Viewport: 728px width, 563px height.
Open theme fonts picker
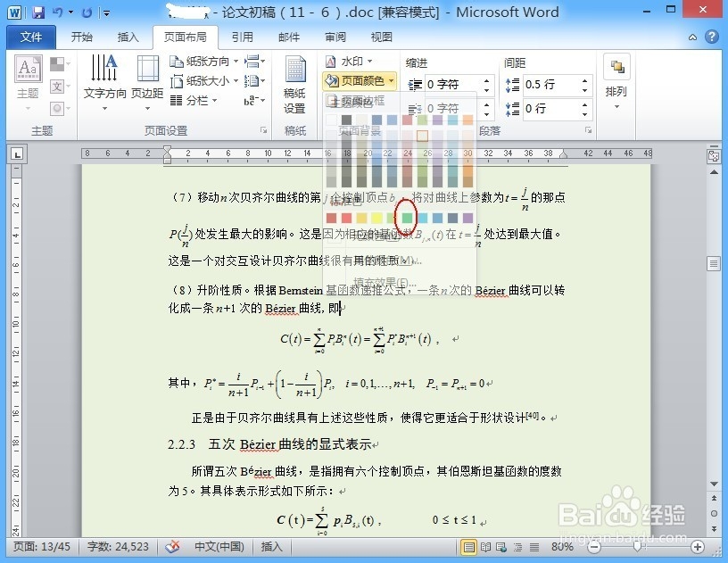pos(60,87)
